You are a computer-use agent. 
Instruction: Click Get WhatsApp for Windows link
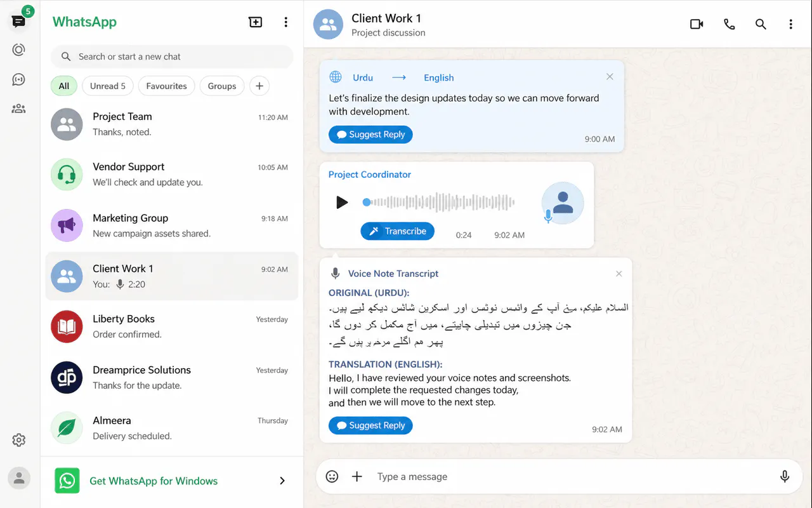(154, 481)
